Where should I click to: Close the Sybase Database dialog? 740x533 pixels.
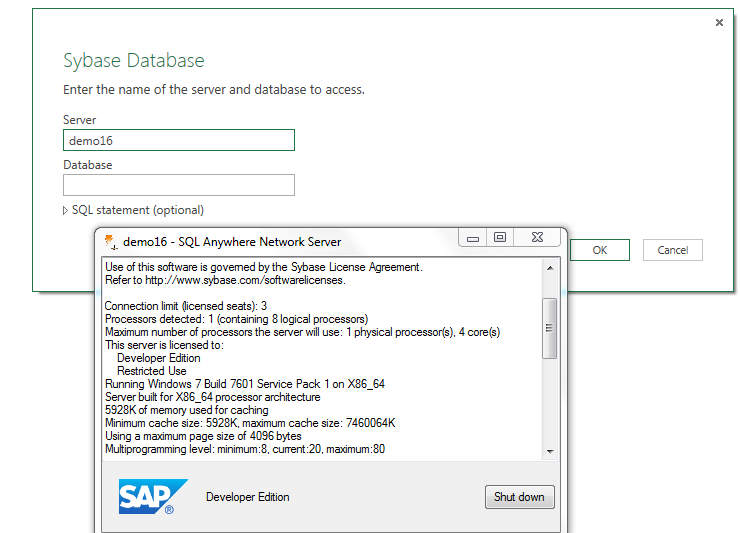[719, 23]
